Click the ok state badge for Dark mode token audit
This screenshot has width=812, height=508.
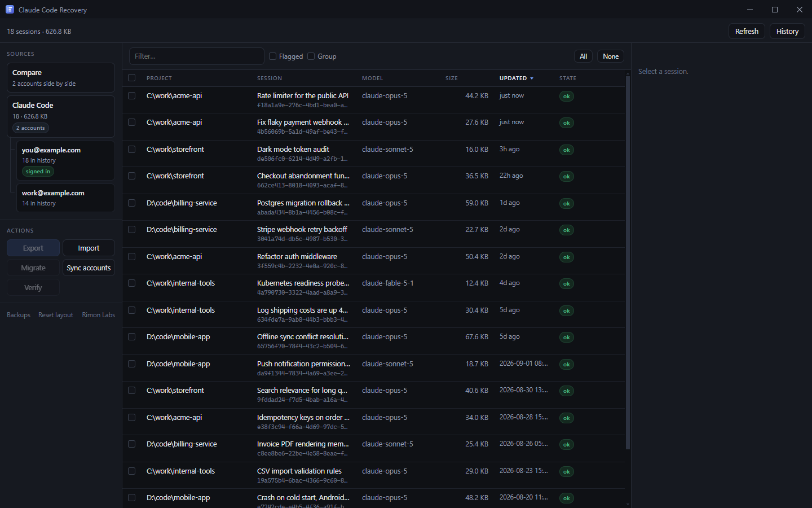(x=567, y=150)
